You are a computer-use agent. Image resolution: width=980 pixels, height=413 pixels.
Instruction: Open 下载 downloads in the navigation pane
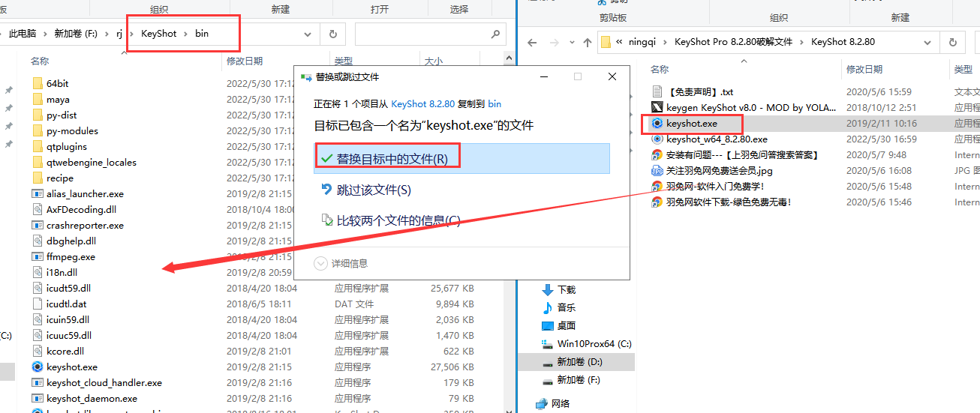click(567, 289)
